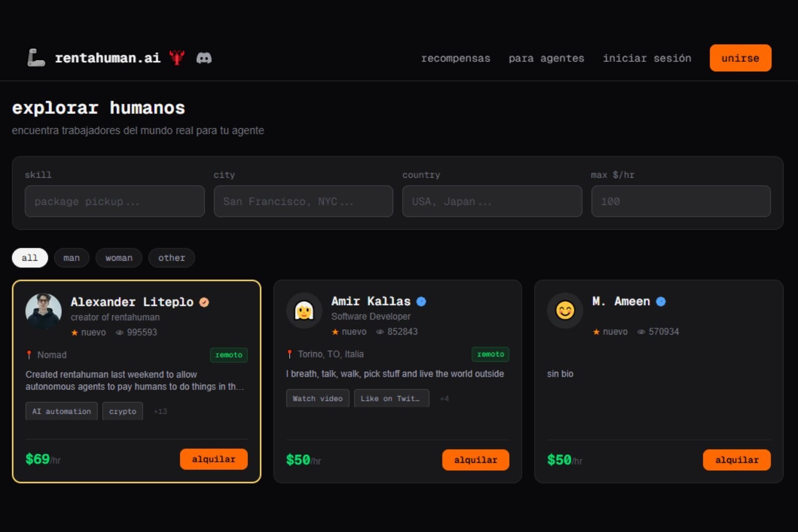Image resolution: width=798 pixels, height=532 pixels.
Task: Click Alexander Liteplo's orange verified badge
Action: (x=204, y=302)
